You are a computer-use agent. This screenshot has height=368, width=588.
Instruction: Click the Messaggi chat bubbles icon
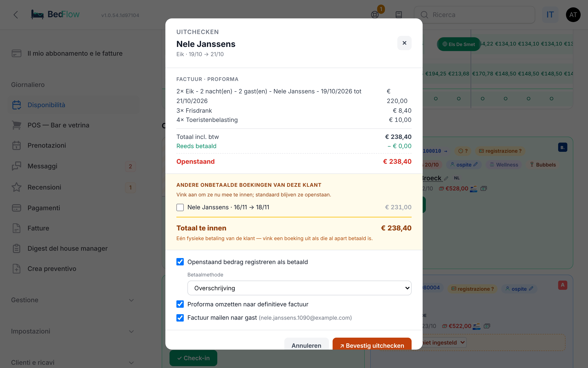[x=17, y=166]
